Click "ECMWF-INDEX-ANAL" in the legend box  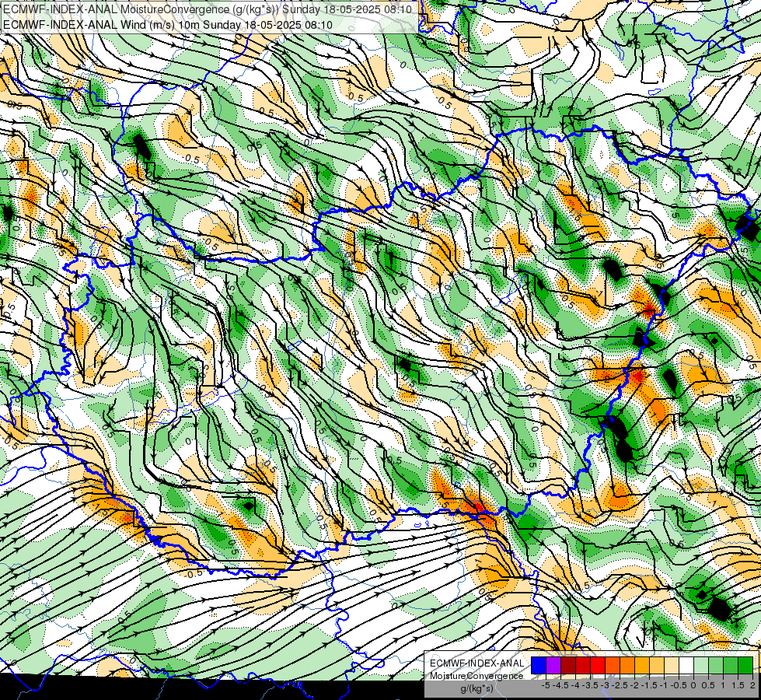point(476,663)
